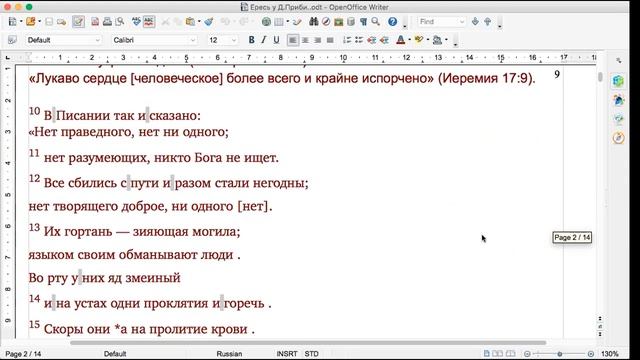Click Increase Indent icon
Viewport: 640px width, 360px height.
[384, 40]
